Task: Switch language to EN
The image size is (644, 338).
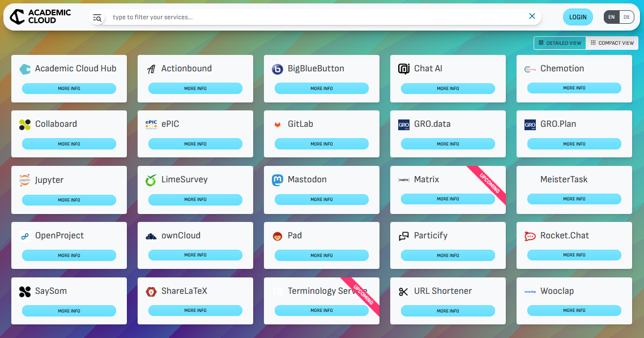Action: point(612,17)
